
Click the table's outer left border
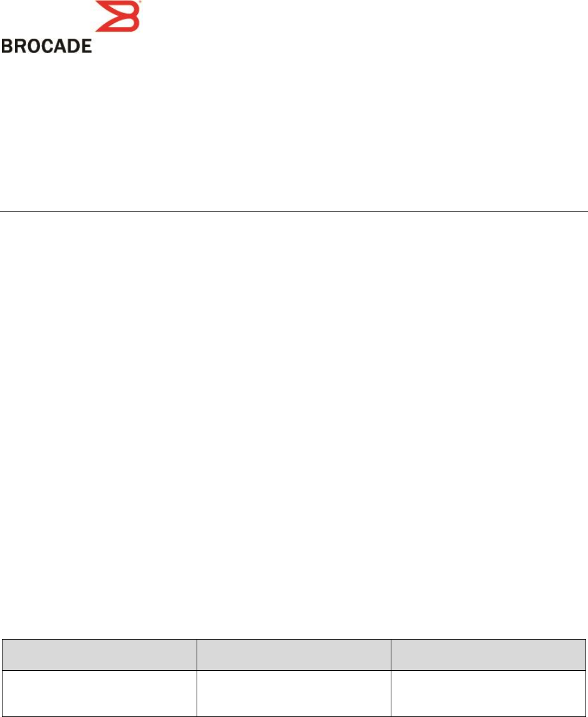point(2,677)
